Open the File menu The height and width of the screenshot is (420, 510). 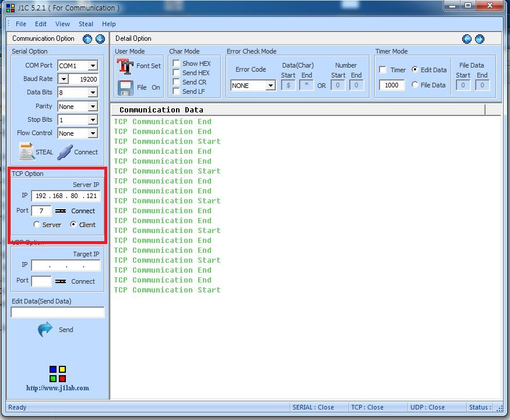[x=21, y=24]
